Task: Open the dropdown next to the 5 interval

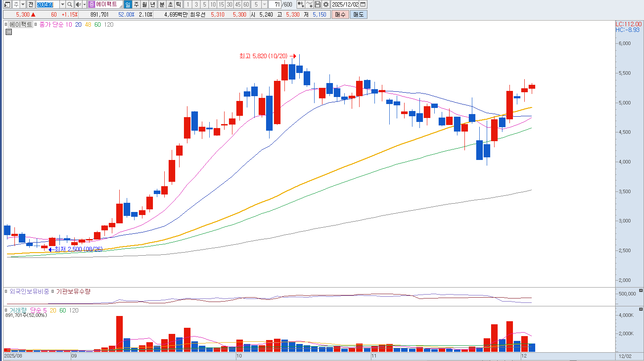Action: 264,4
